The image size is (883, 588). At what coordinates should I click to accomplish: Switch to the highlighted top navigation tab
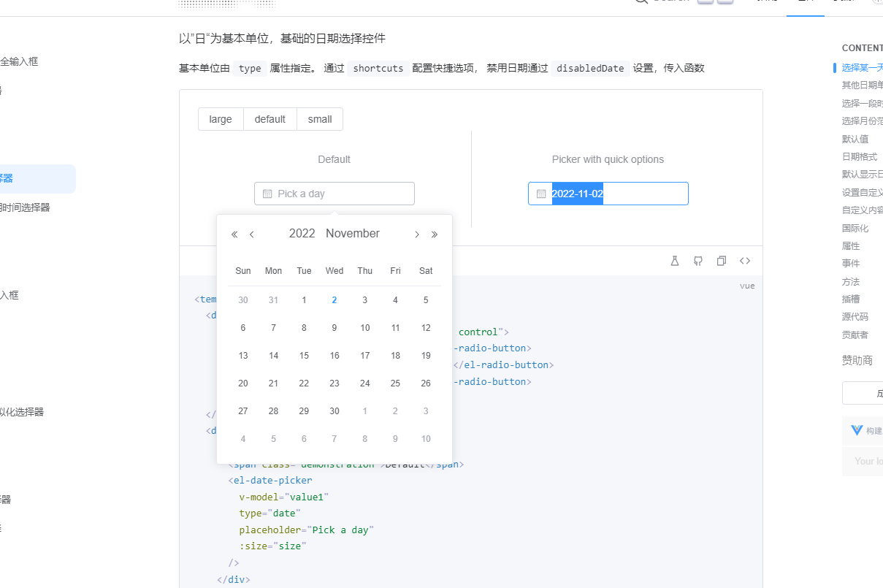click(805, 2)
